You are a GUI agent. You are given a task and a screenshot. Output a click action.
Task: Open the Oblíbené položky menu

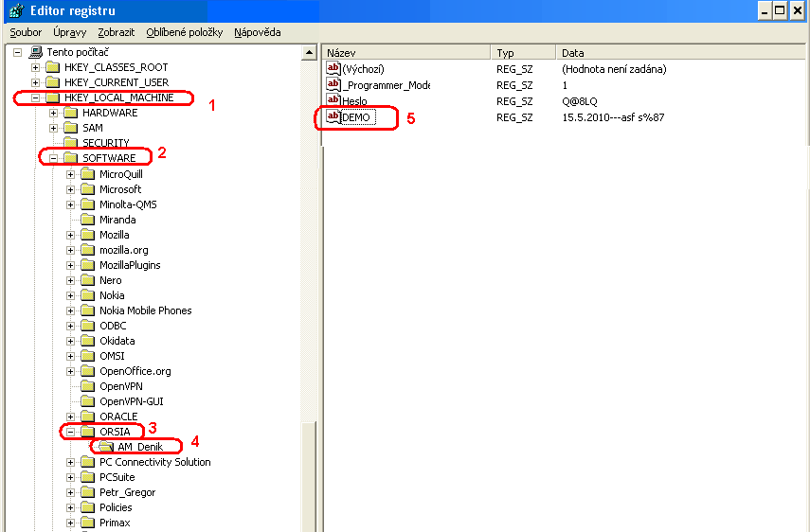tap(185, 32)
